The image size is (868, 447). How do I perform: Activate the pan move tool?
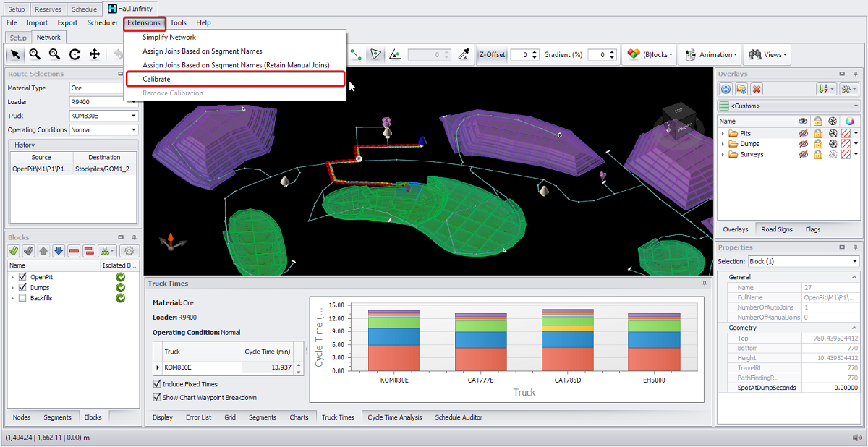[95, 54]
